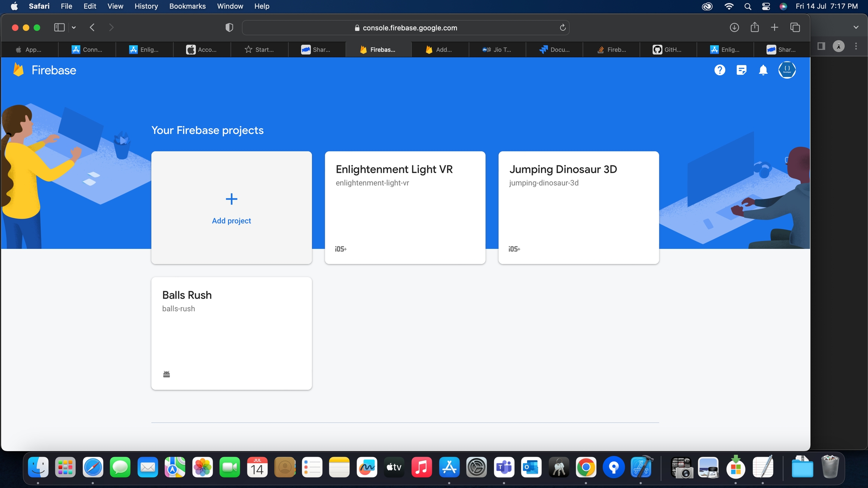Click Safari privacy shield icon
This screenshot has width=868, height=488.
[x=229, y=27]
